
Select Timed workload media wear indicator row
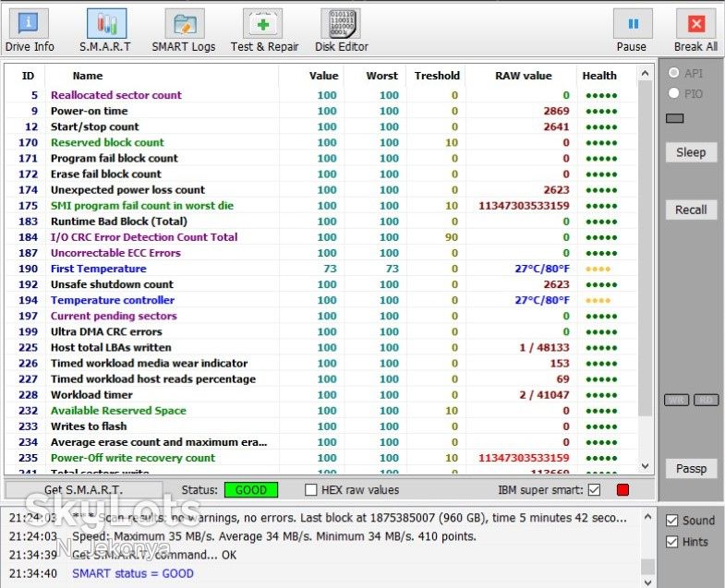[x=321, y=364]
